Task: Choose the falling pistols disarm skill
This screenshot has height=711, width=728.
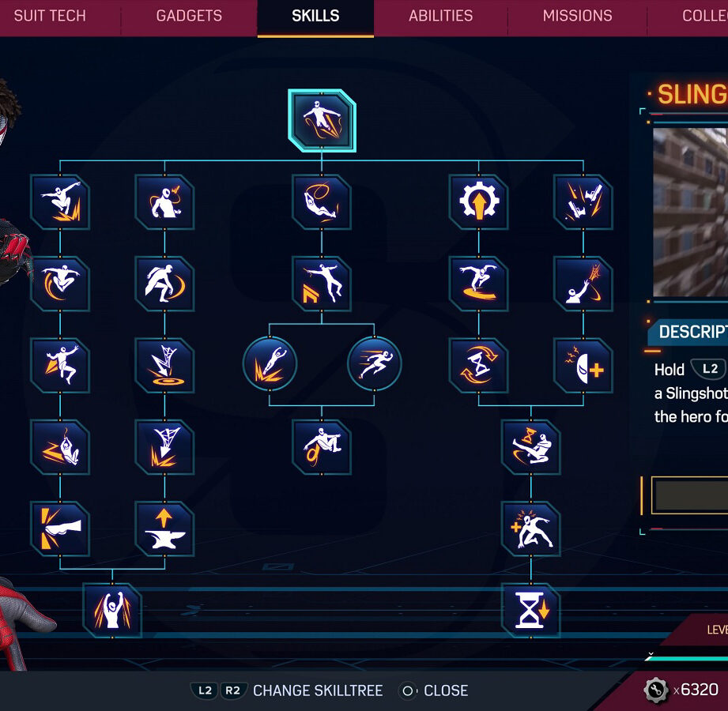Action: (x=583, y=202)
